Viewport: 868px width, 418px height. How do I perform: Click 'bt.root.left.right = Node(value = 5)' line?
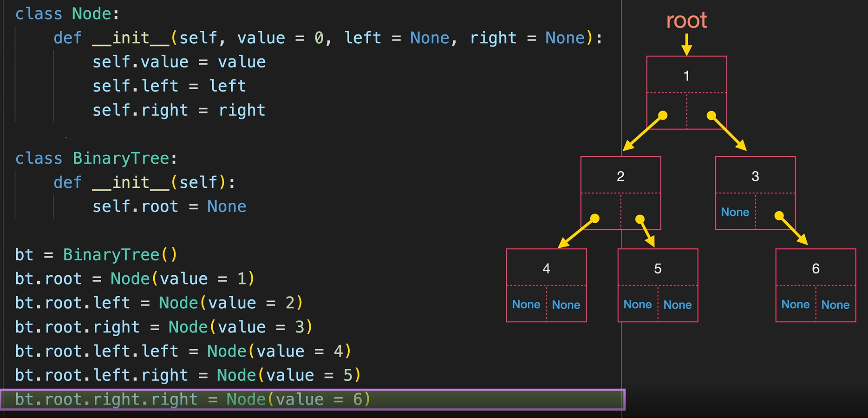[188, 376]
